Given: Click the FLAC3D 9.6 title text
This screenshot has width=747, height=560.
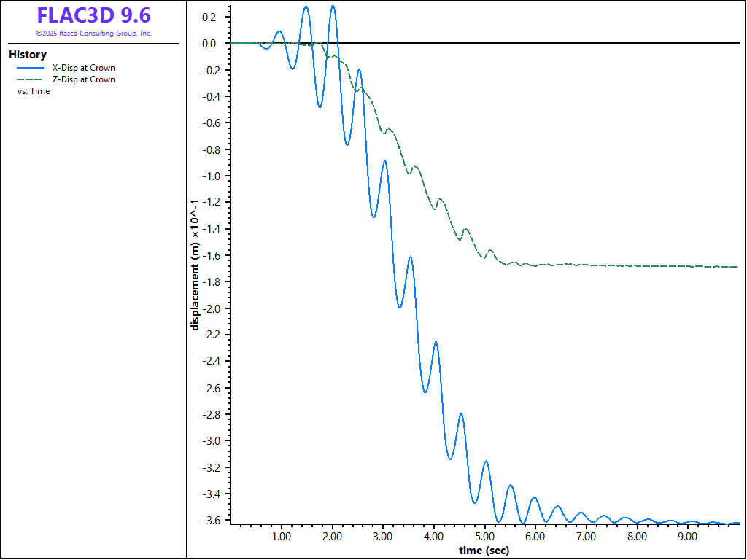Looking at the screenshot, I should [93, 15].
